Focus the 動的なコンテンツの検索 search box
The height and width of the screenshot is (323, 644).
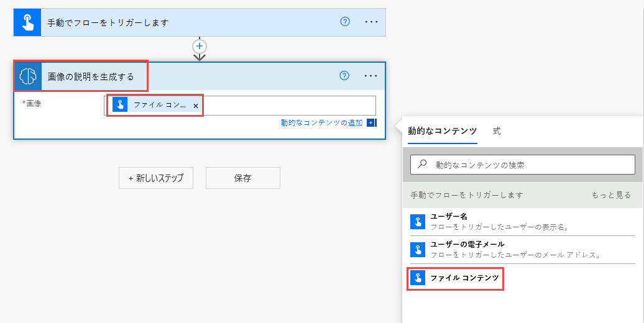click(522, 165)
